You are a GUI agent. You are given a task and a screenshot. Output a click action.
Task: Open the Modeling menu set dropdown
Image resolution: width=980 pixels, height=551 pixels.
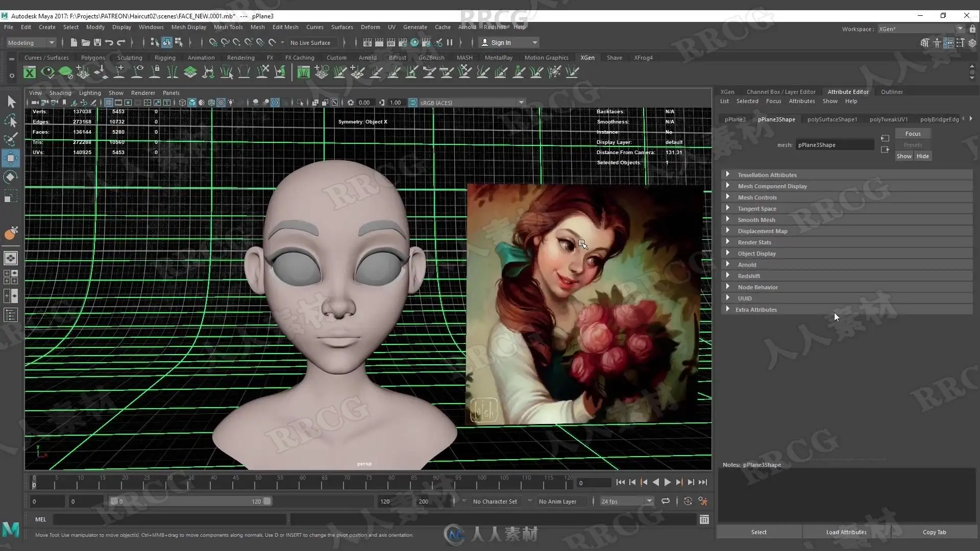point(31,42)
